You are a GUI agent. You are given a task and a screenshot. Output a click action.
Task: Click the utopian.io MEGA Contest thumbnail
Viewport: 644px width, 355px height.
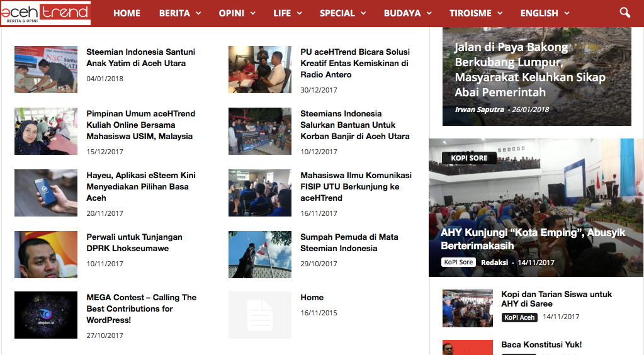[45, 315]
